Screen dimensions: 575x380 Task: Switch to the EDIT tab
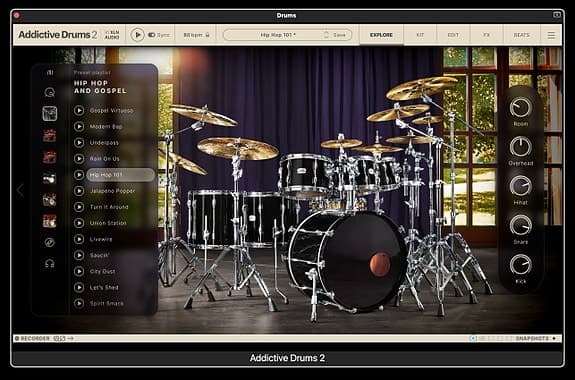click(x=453, y=35)
